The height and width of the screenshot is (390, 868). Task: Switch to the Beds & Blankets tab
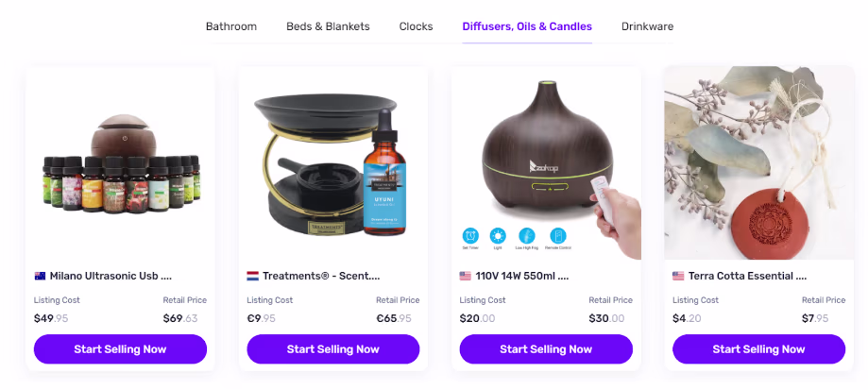tap(328, 26)
